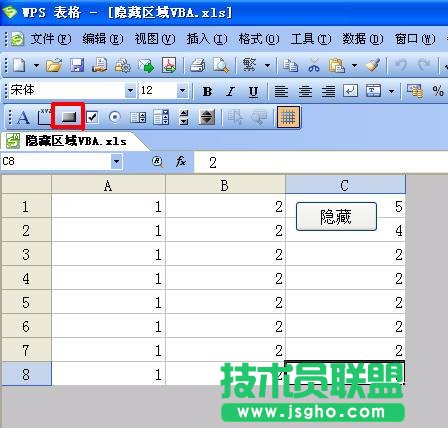Click the Redo arrow icon
The image size is (448, 428).
tap(424, 65)
